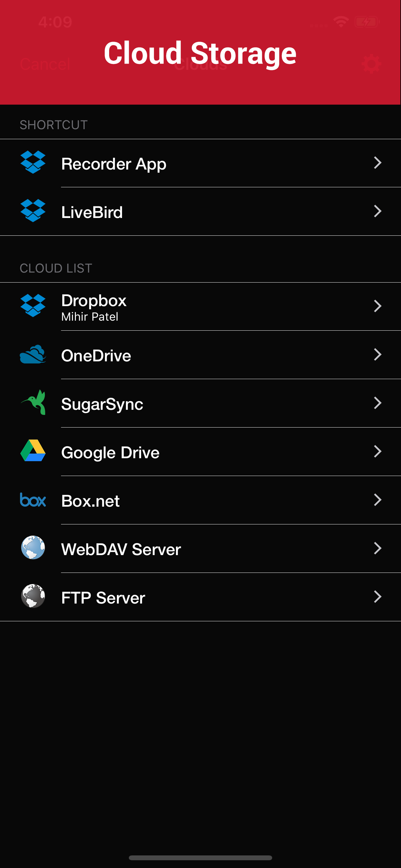Select the Box.net label

click(90, 501)
